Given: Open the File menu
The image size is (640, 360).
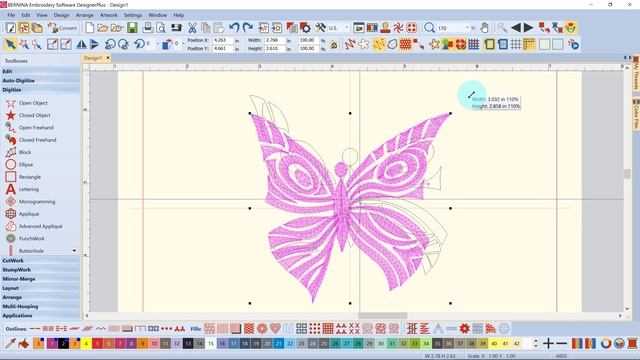Looking at the screenshot, I should (x=11, y=15).
